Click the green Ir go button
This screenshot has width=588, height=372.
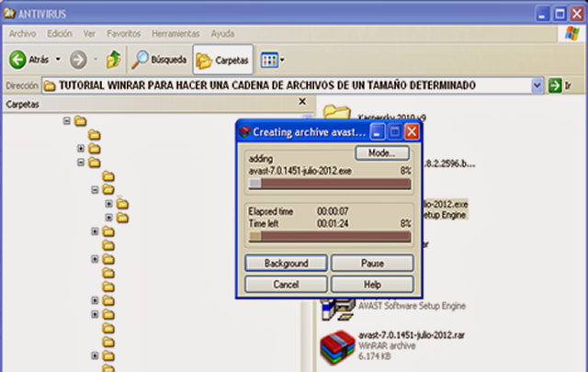click(555, 85)
